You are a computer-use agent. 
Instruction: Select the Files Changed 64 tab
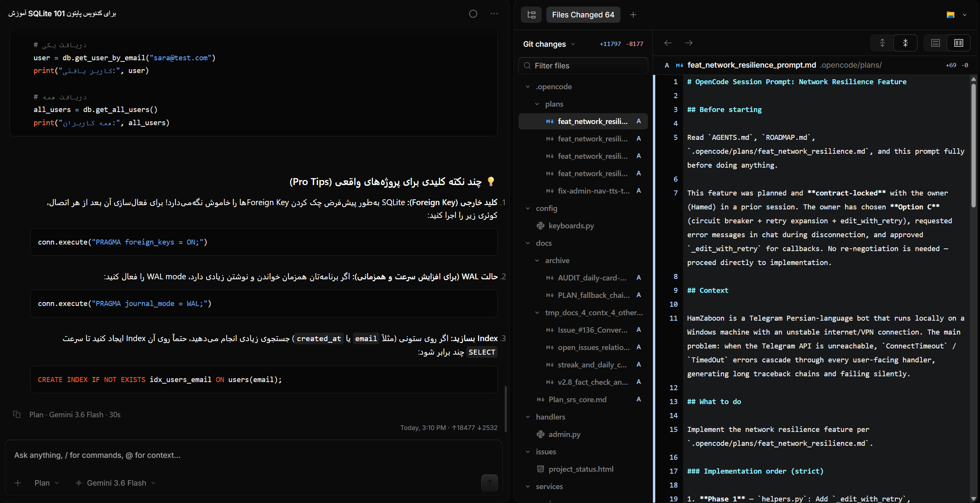583,15
